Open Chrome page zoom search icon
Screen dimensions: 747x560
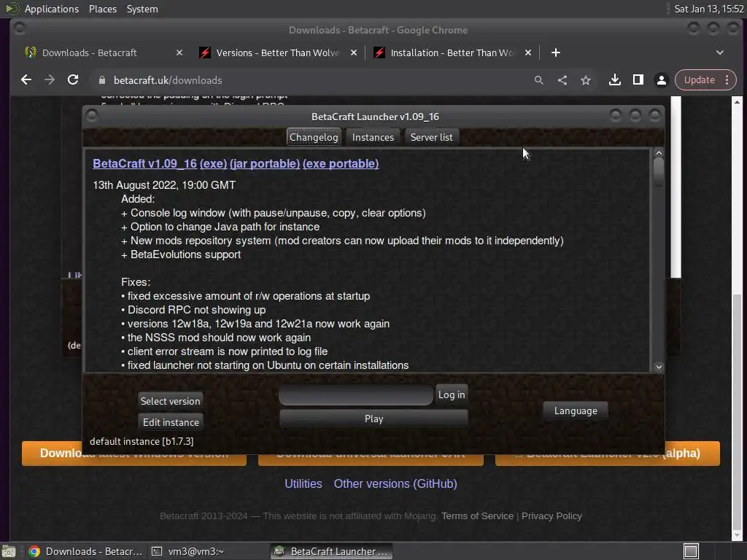point(539,80)
